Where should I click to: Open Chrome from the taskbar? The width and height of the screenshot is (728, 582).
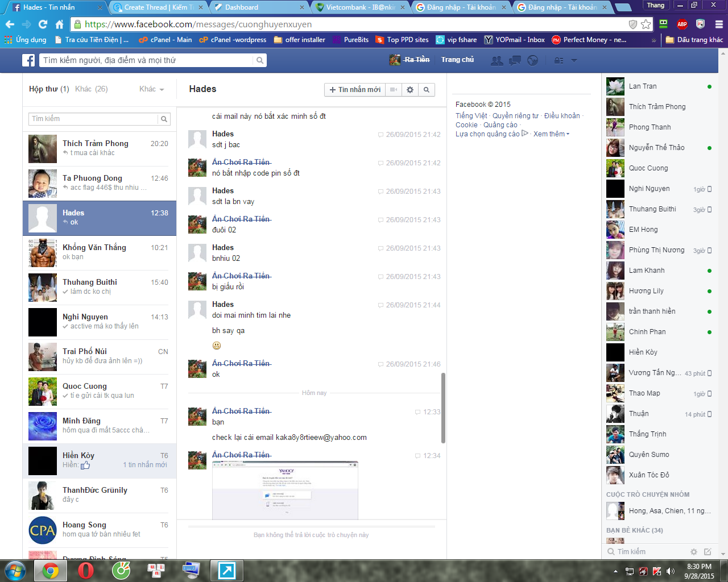51,570
